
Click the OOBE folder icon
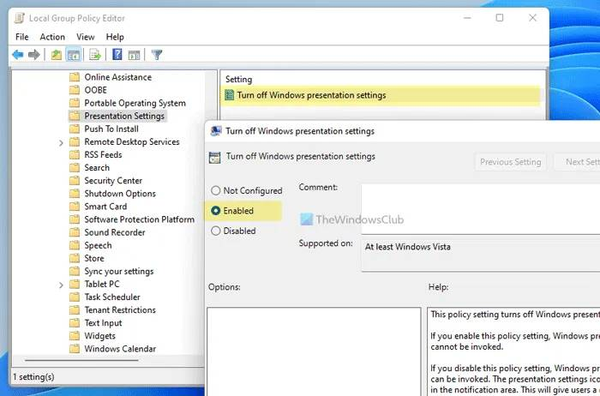(75, 90)
